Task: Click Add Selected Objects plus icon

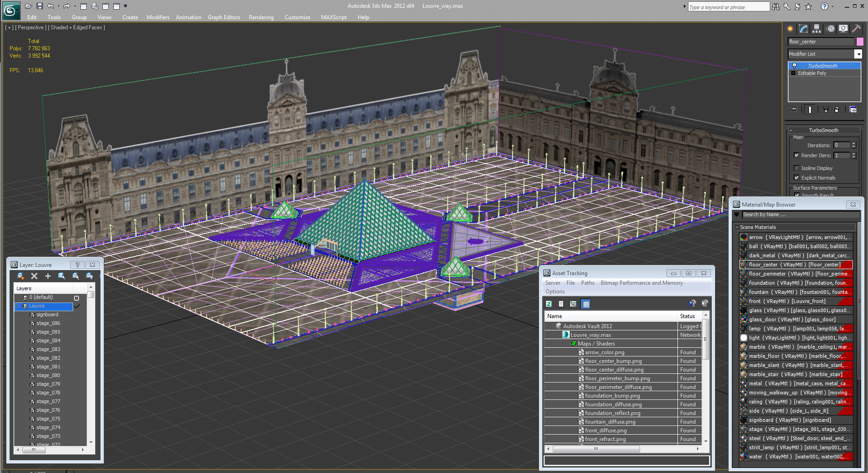Action: pos(48,276)
